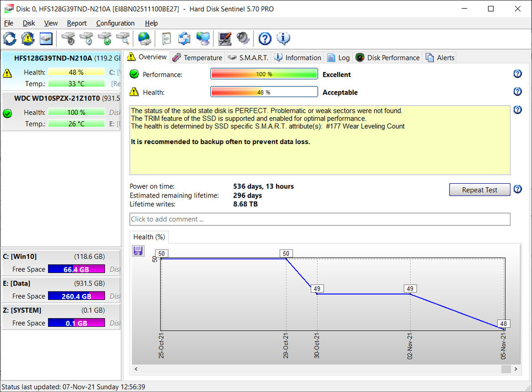The height and width of the screenshot is (392, 532).
Task: Click the blue info bubble toolbar icon
Action: [x=283, y=39]
